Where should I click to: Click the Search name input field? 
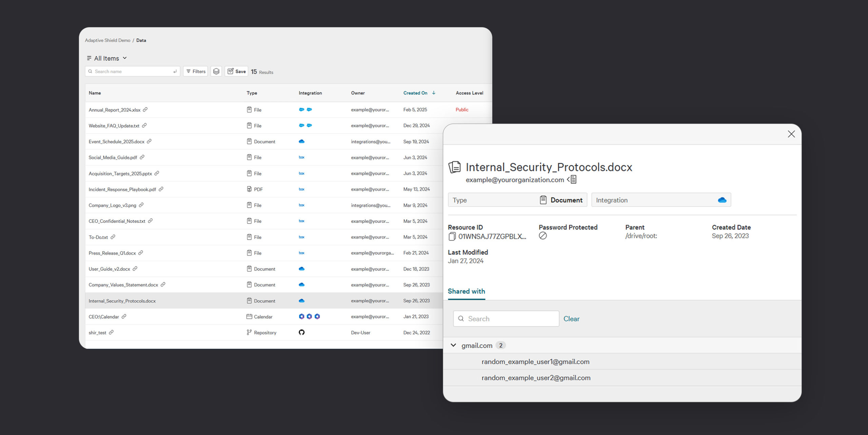[132, 71]
